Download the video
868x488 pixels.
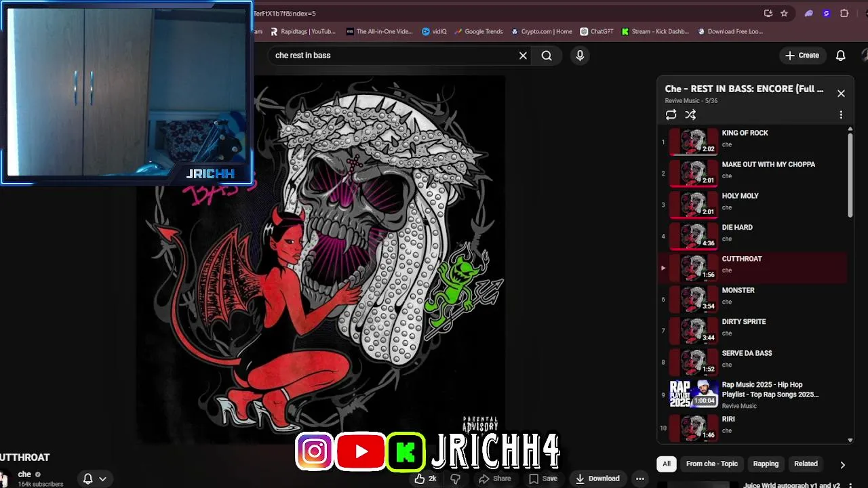[597, 479]
